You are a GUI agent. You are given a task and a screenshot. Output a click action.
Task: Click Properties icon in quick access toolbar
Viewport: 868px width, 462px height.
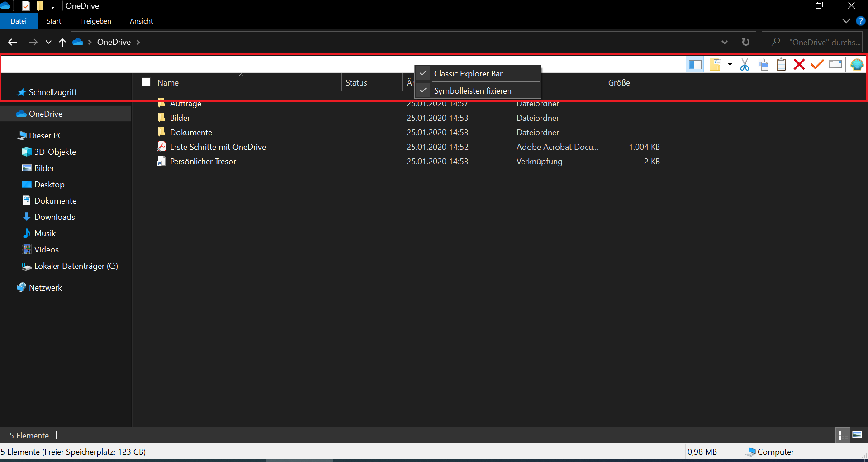click(26, 6)
